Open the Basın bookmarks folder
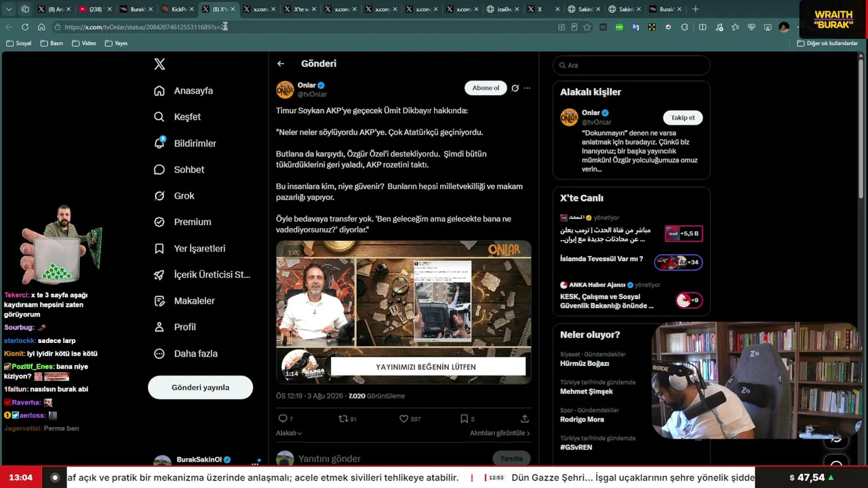The width and height of the screenshot is (868, 488). (52, 43)
